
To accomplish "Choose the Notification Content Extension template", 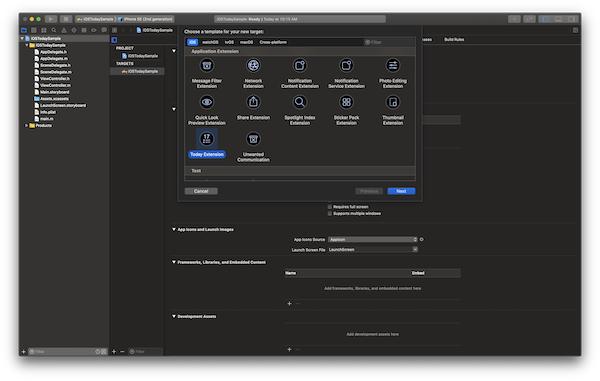I will [x=300, y=73].
